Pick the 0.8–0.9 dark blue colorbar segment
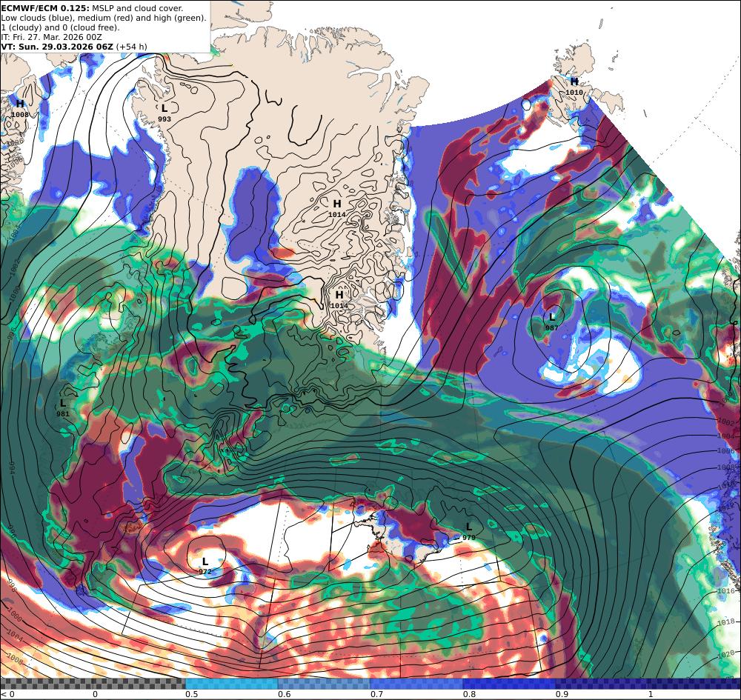 click(x=510, y=684)
